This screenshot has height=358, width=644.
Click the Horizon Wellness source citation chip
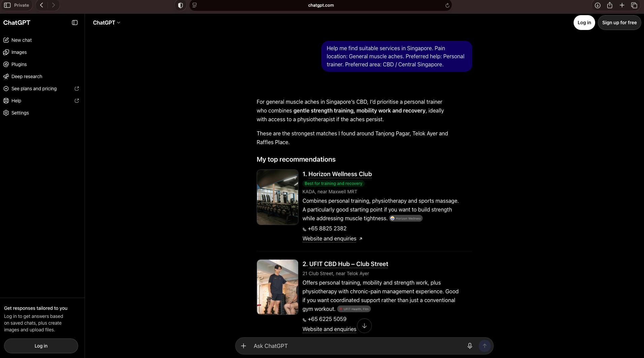click(x=406, y=218)
